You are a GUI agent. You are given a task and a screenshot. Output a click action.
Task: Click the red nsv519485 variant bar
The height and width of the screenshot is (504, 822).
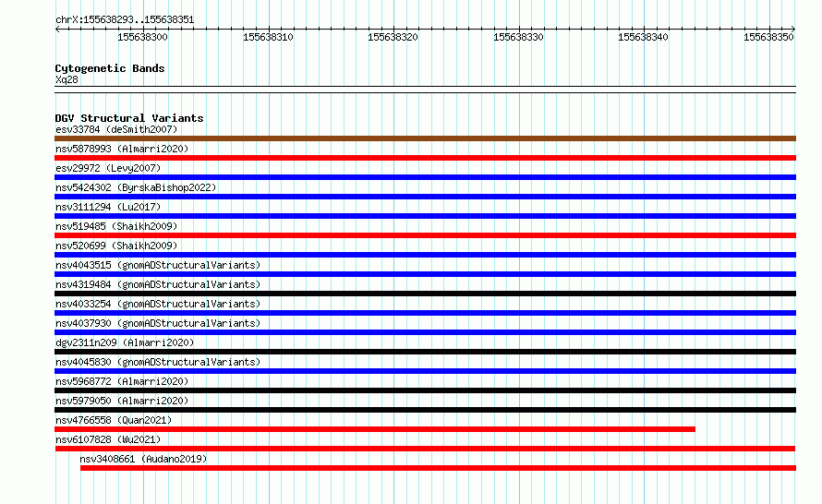coord(425,235)
